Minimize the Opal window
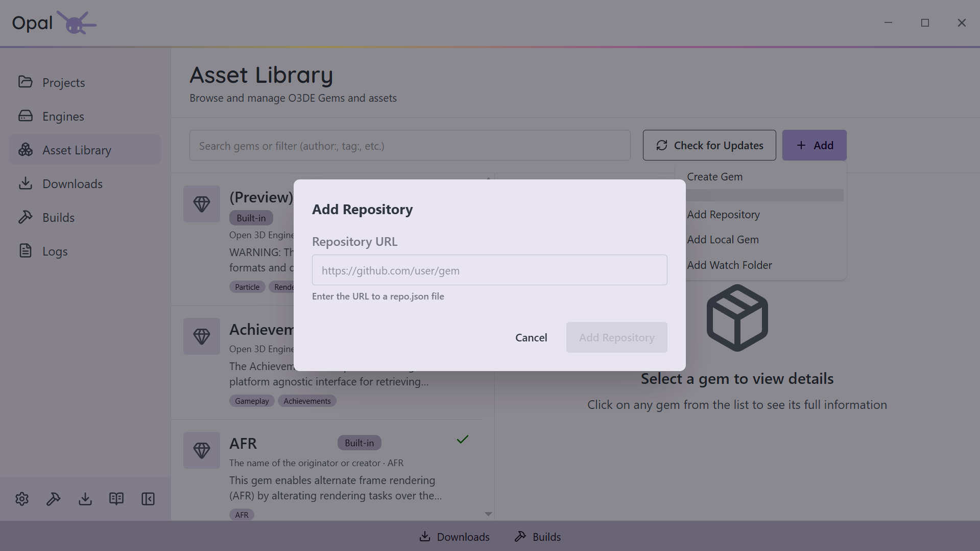Screen dimensions: 980x551 pyautogui.click(x=888, y=22)
